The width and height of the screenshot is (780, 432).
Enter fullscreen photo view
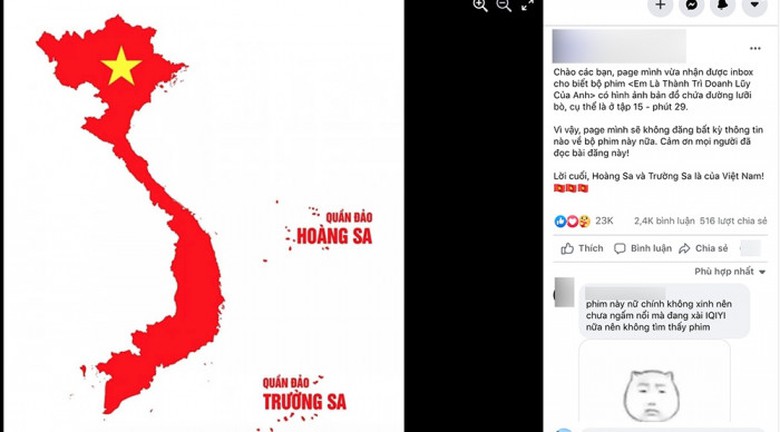pyautogui.click(x=528, y=5)
